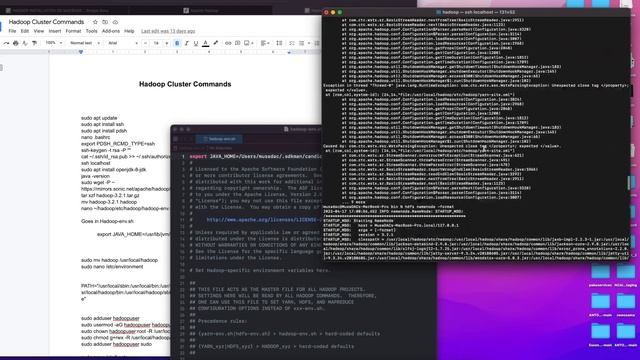Open the line spacing options icon

pos(279,43)
